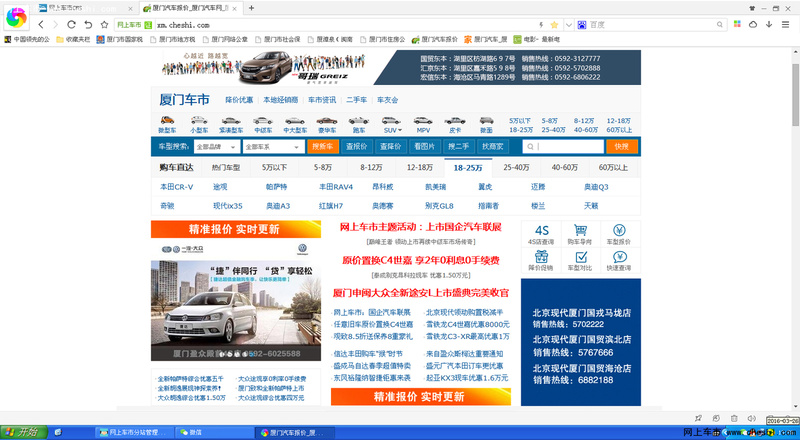Switch to the 25-40万 price tab
This screenshot has height=440, width=800.
coord(516,167)
